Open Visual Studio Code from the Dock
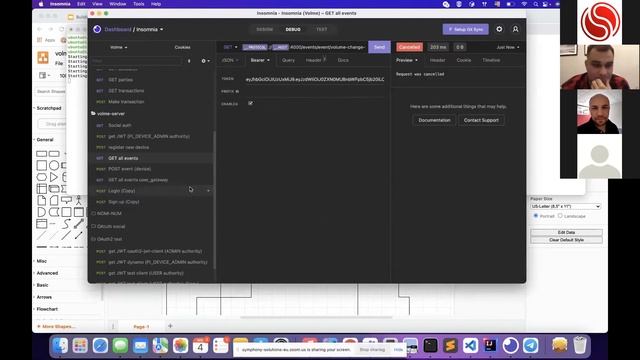This screenshot has height=360, width=640. coord(470,346)
